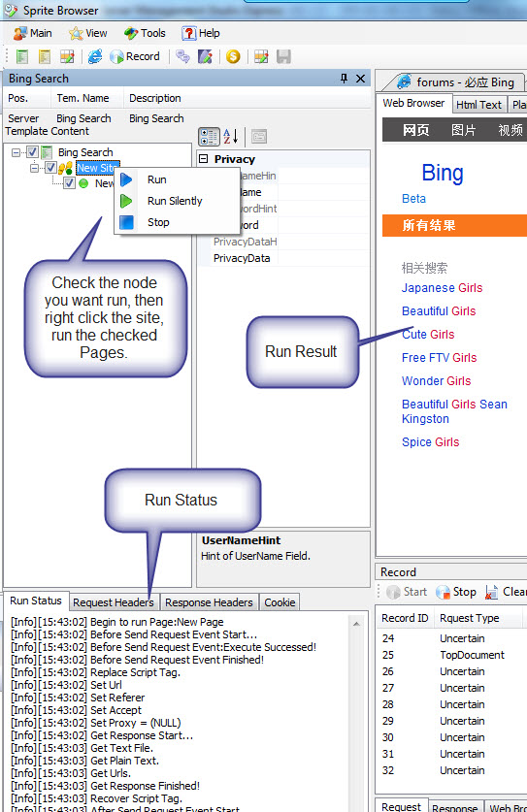527x812 pixels.
Task: Pin the Bing Search panel
Action: point(344,79)
